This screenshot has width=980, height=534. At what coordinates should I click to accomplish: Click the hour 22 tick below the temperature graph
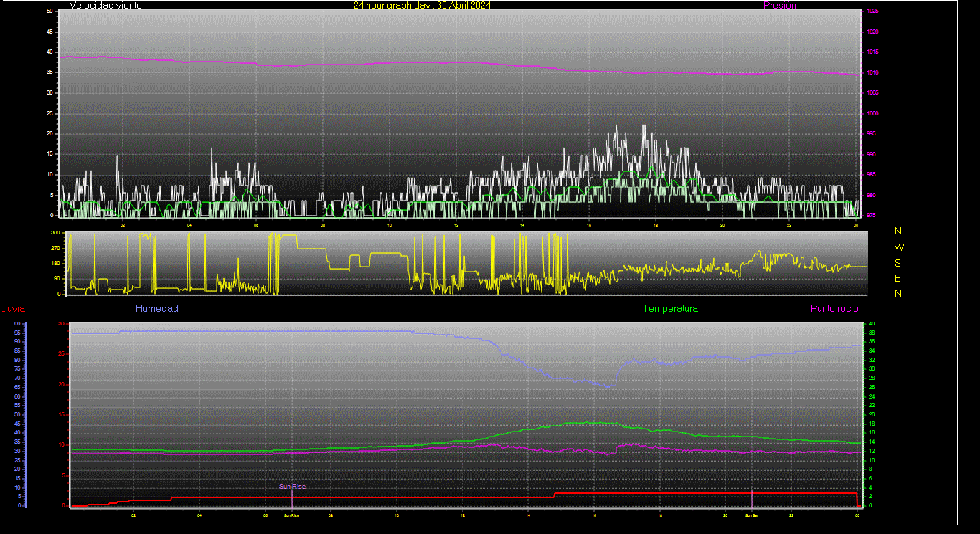tap(791, 515)
